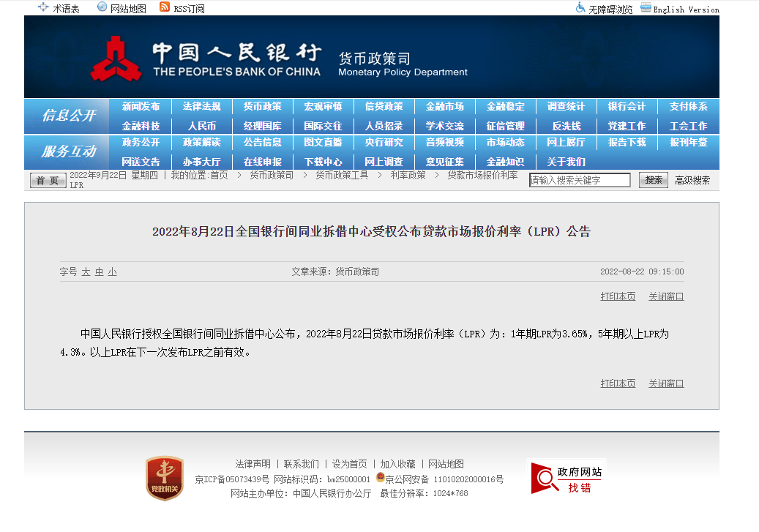Image resolution: width=759 pixels, height=532 pixels.
Task: Open the 支付体系 menu item
Action: point(688,107)
